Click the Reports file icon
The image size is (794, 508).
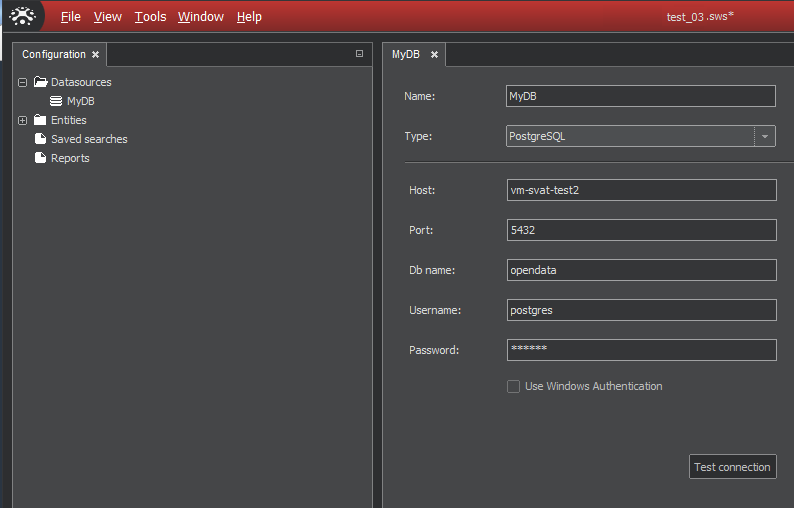click(41, 158)
